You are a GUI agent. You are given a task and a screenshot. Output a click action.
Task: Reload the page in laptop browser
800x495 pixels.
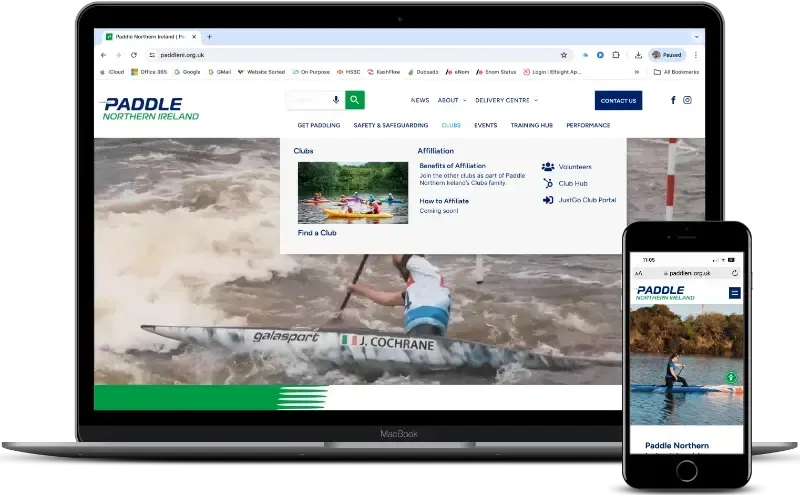(134, 55)
